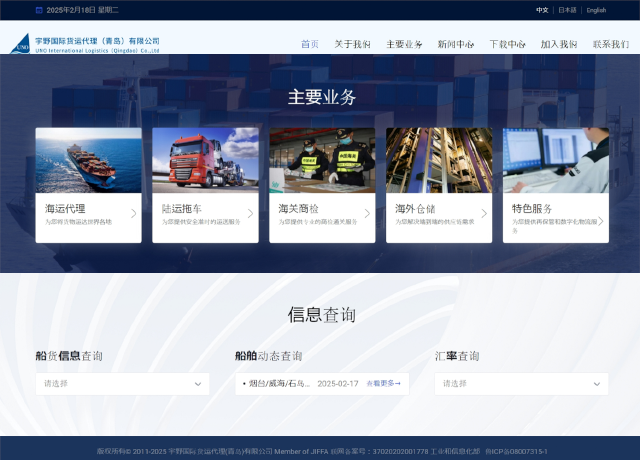Switch the site language to English
The width and height of the screenshot is (640, 460).
(596, 10)
